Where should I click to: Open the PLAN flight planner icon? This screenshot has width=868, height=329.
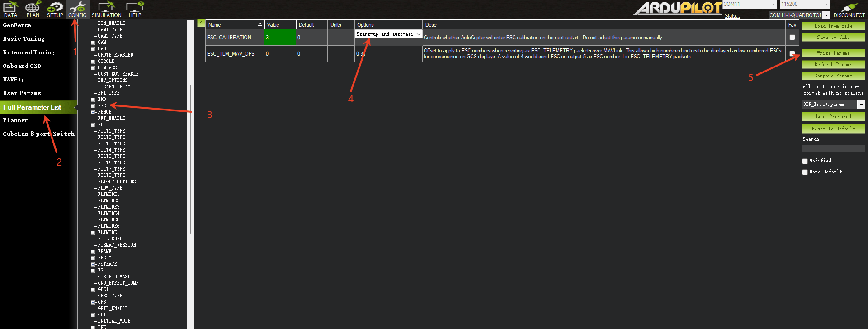[x=33, y=9]
